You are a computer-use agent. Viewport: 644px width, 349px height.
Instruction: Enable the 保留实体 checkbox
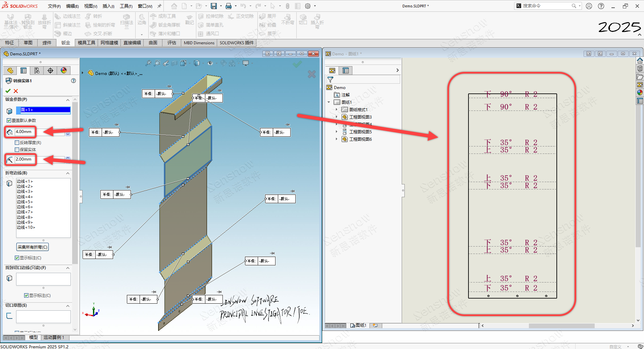[17, 150]
